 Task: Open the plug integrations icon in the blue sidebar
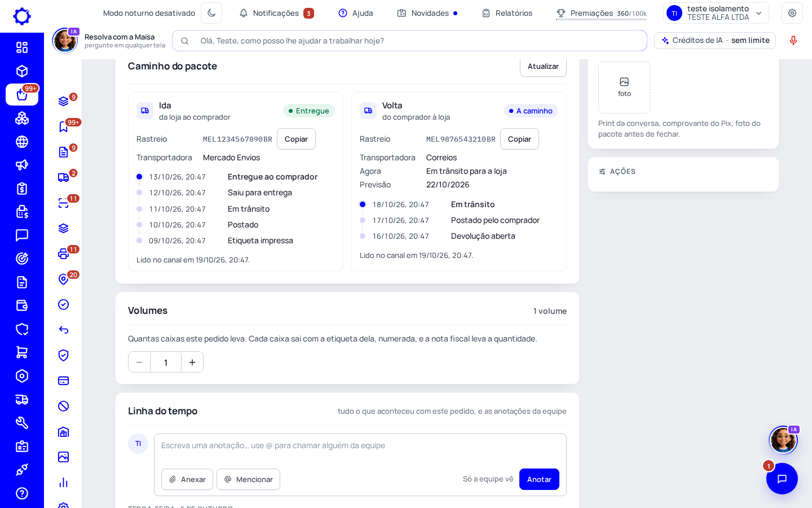tap(22, 470)
